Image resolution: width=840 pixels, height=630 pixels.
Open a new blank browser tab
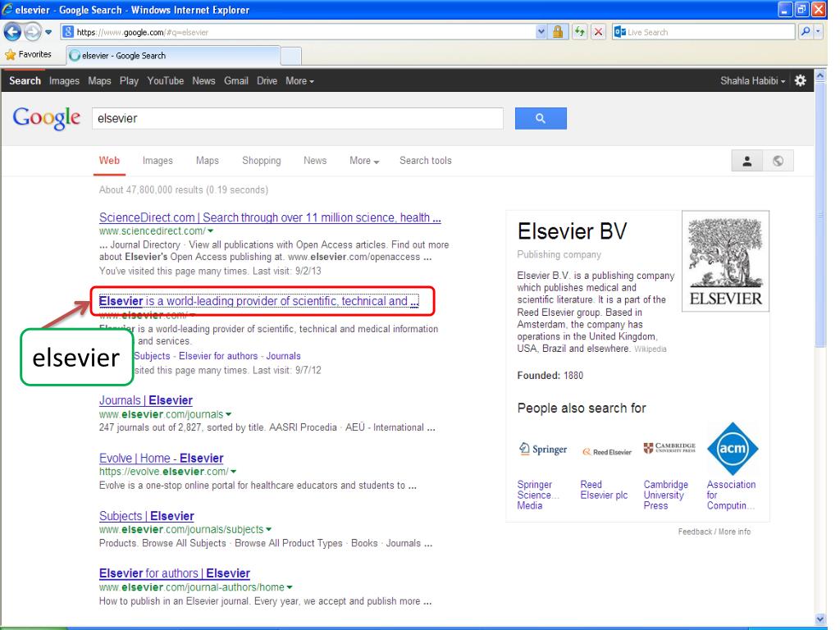[x=291, y=56]
